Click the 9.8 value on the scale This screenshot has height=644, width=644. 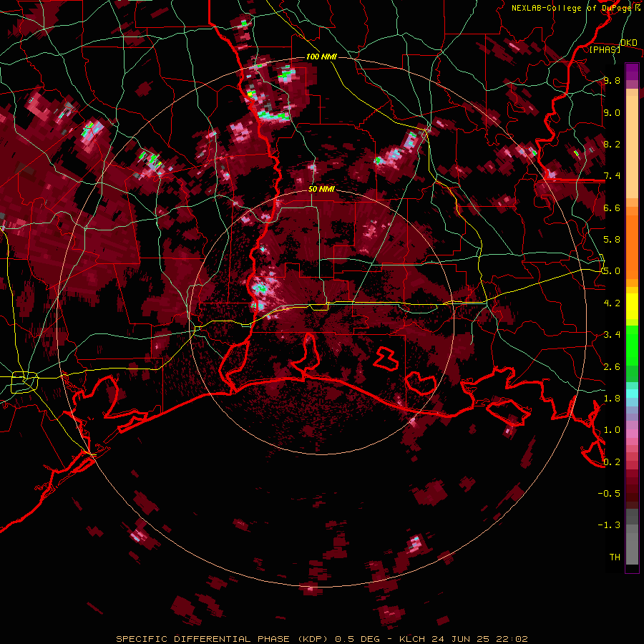pos(612,80)
